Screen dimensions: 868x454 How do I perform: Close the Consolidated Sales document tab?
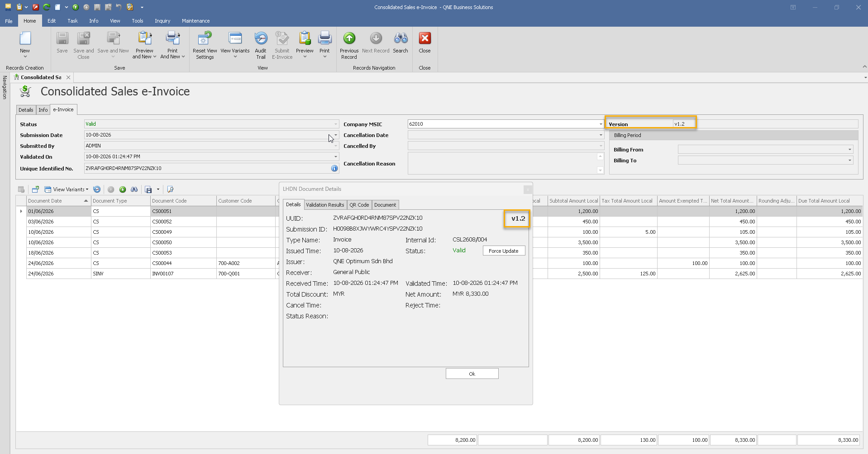(68, 77)
